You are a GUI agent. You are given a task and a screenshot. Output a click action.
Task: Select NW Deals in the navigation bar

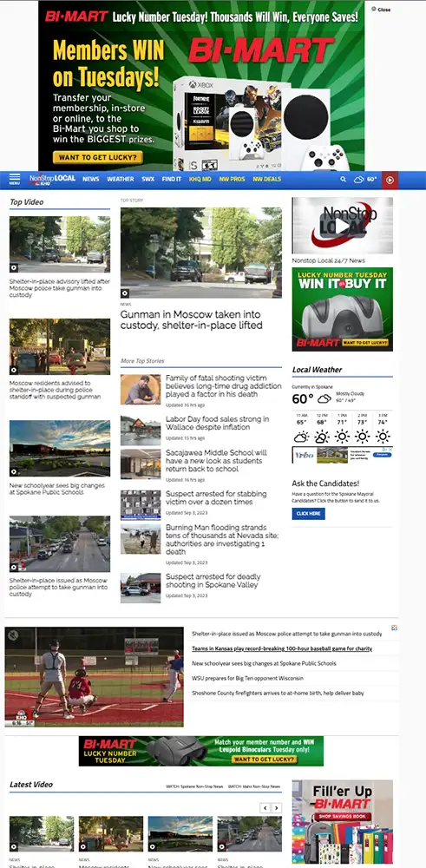[x=267, y=180]
